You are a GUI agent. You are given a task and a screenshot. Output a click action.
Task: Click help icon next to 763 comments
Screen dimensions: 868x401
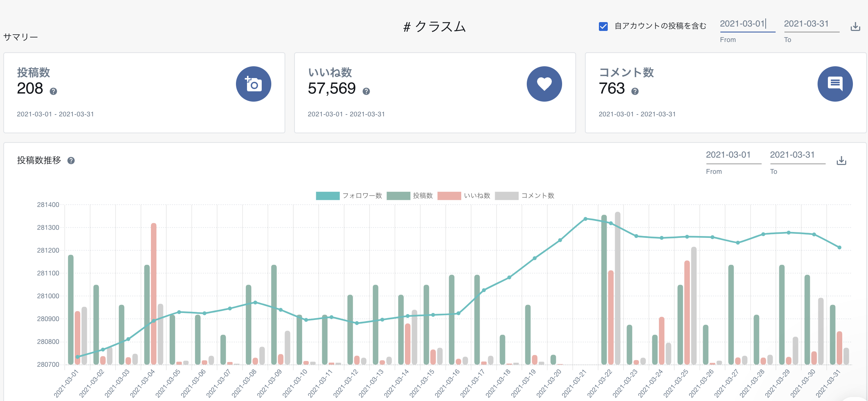pyautogui.click(x=635, y=91)
